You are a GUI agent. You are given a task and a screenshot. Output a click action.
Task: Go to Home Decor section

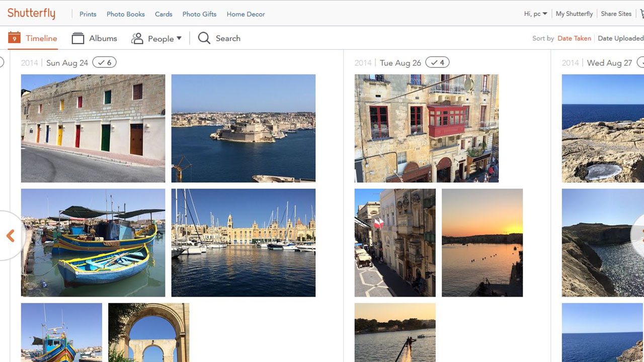246,14
